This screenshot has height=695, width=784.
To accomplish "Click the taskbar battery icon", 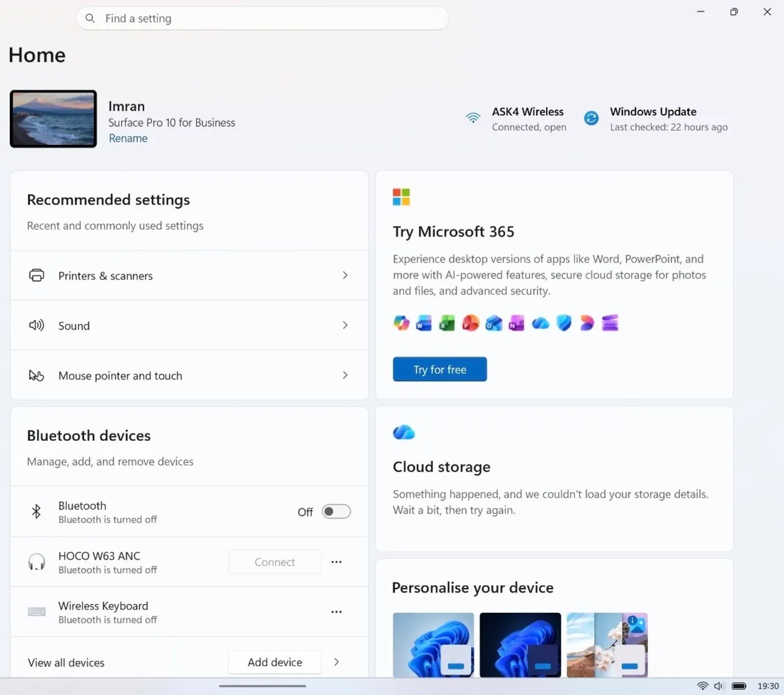I will tap(739, 686).
